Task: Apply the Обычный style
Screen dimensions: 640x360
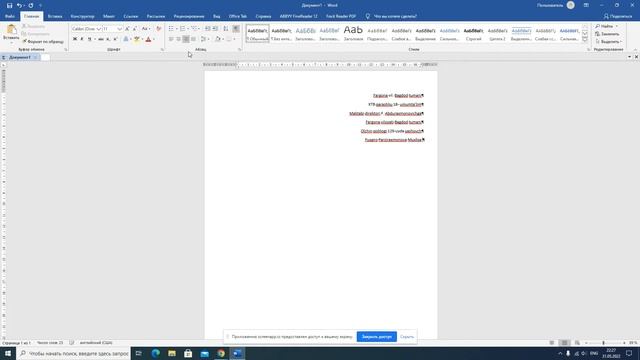Action: pos(258,33)
